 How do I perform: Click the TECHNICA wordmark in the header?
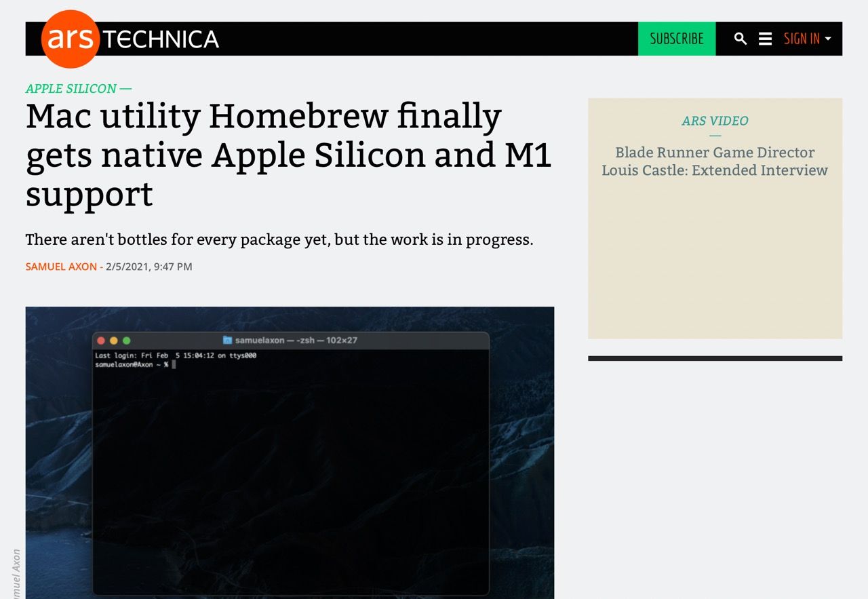click(x=161, y=39)
